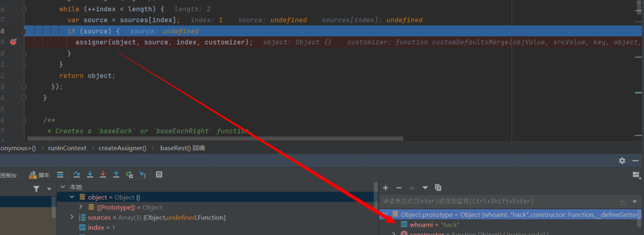This screenshot has height=235, width=644.
Task: Open the layout settings icon in debug panel
Action: tap(637, 175)
